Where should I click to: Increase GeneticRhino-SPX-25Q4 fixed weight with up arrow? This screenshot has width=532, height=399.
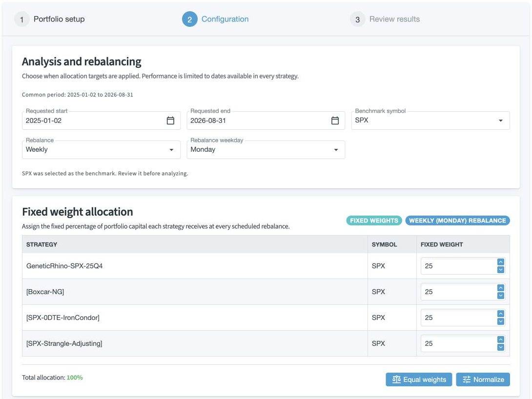point(500,262)
